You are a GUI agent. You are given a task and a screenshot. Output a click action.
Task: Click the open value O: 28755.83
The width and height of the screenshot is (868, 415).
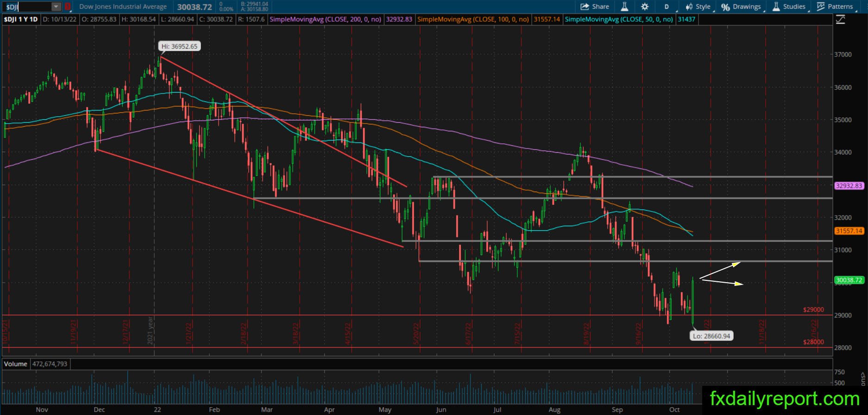coord(99,19)
